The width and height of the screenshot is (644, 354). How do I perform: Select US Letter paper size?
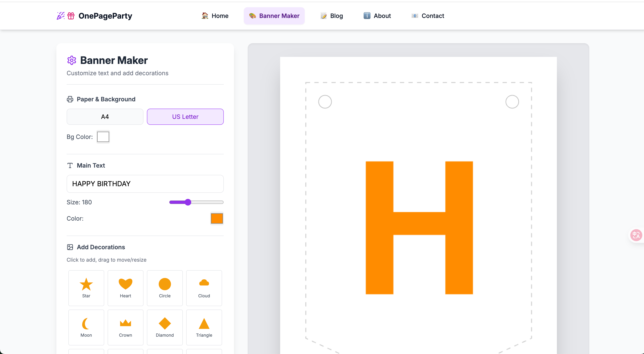point(185,117)
